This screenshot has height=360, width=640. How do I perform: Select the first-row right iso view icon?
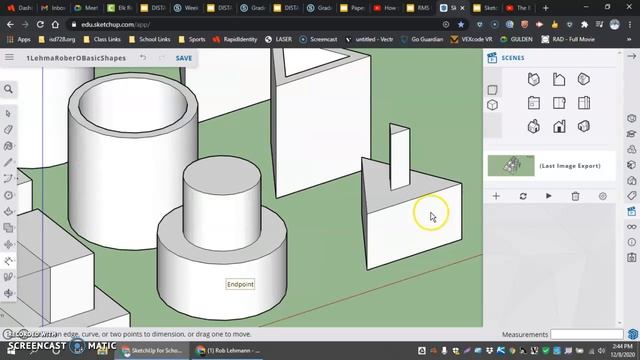[584, 79]
